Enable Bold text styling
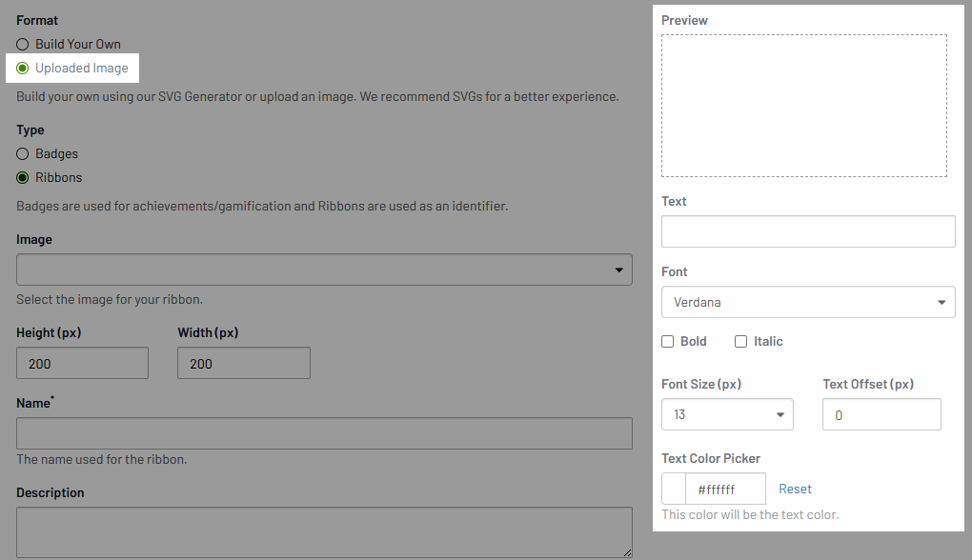Image resolution: width=972 pixels, height=560 pixels. [667, 341]
